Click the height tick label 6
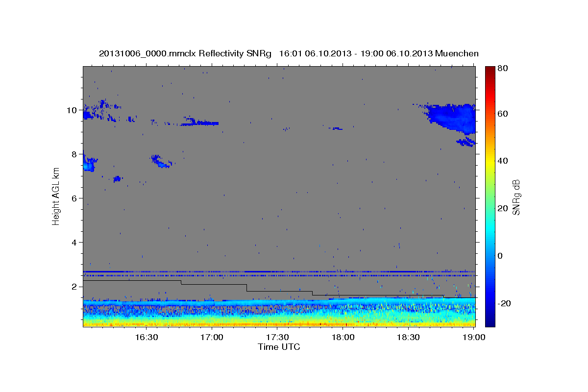This screenshot has width=588, height=392. (75, 198)
